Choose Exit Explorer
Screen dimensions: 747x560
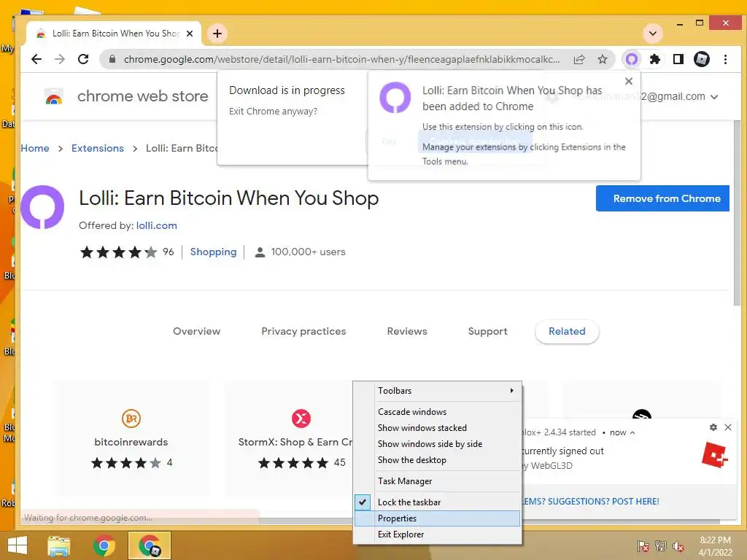[438, 534]
